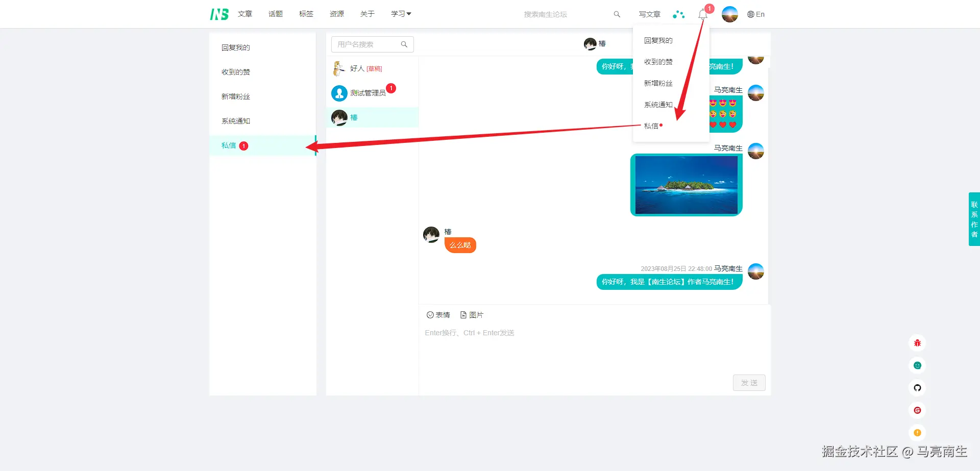Click the notification bell icon
This screenshot has width=980, height=471.
click(x=702, y=14)
